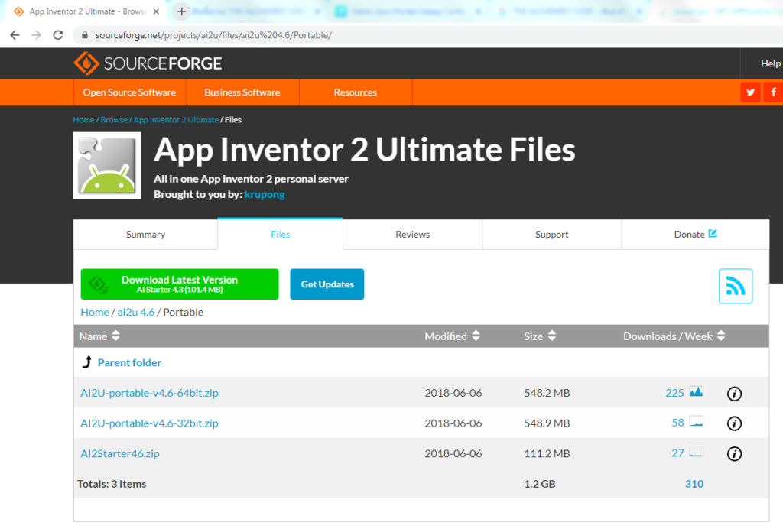Viewport: 783px width, 532px height.
Task: Click the 1.2 GB total size
Action: click(540, 484)
